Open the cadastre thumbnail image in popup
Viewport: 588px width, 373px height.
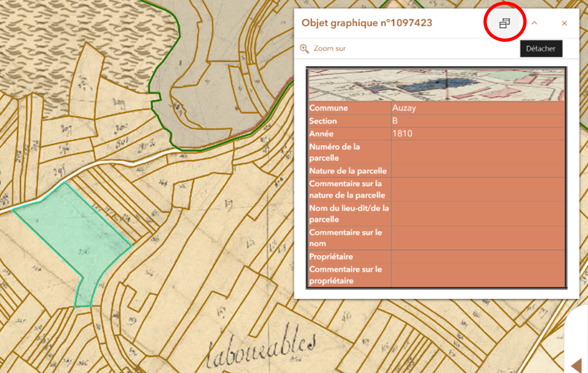436,85
